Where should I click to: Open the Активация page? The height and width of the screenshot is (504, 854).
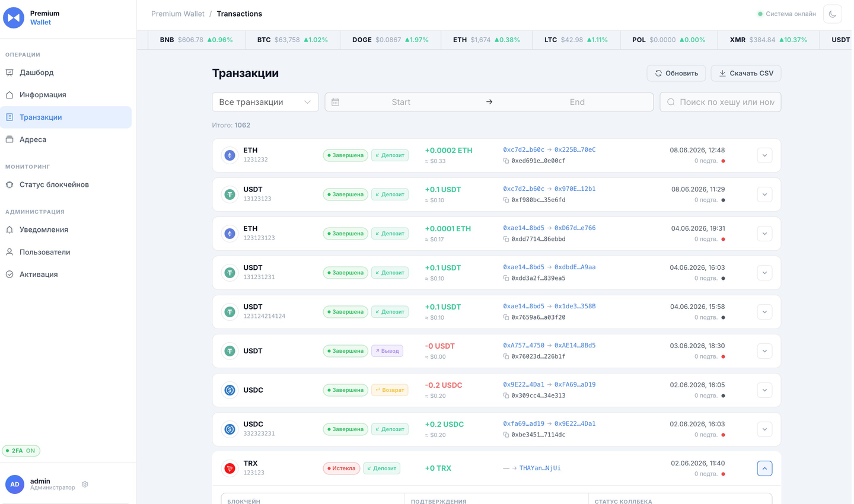[66, 275]
